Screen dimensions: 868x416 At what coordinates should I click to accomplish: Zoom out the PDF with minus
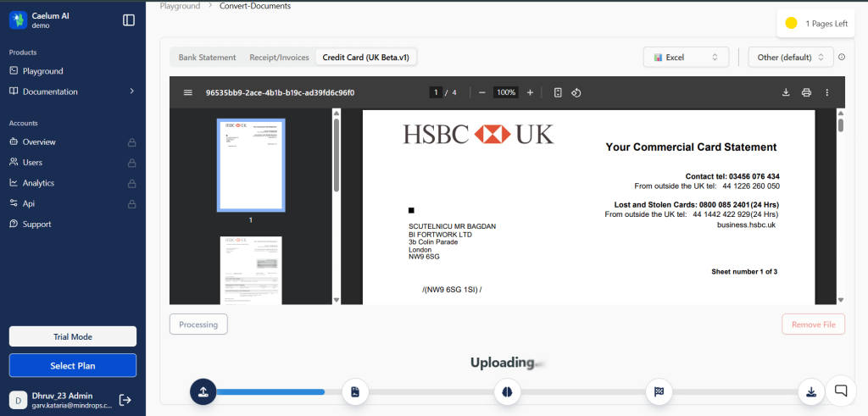481,92
